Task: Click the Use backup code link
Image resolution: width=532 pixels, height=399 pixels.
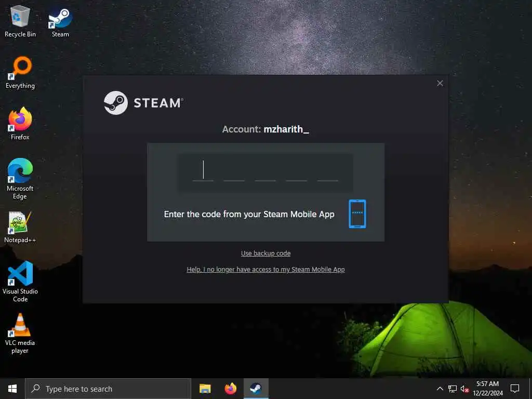Action: (265, 253)
